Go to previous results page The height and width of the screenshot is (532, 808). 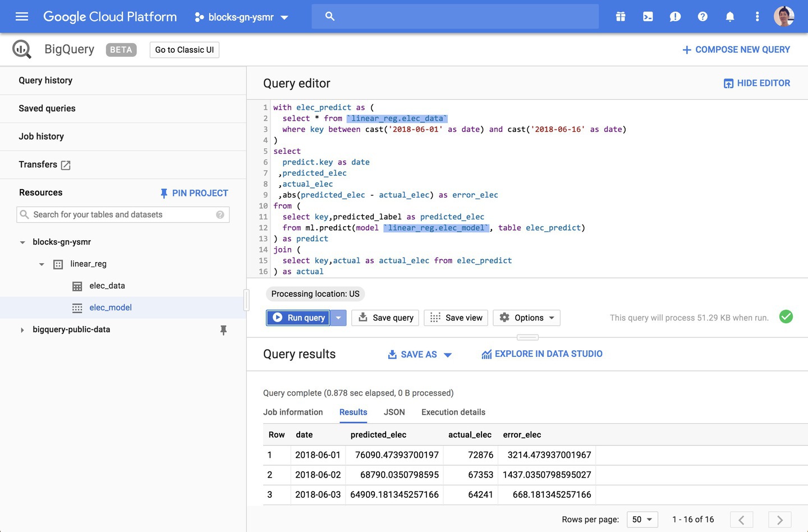pyautogui.click(x=741, y=520)
